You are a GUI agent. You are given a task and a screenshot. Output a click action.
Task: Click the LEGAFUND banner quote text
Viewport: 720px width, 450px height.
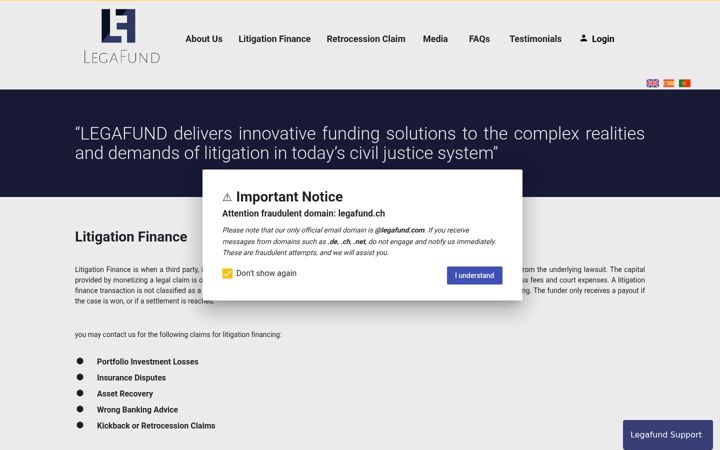coord(360,143)
